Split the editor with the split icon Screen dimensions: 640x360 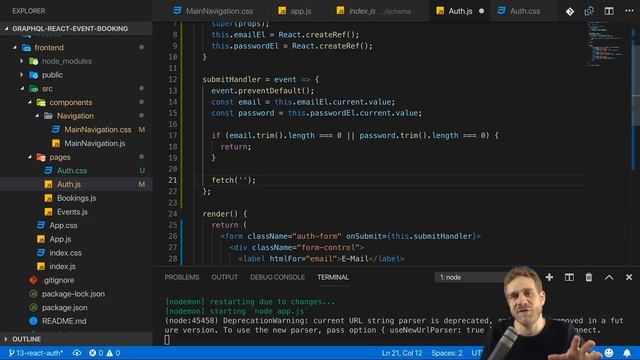click(609, 11)
